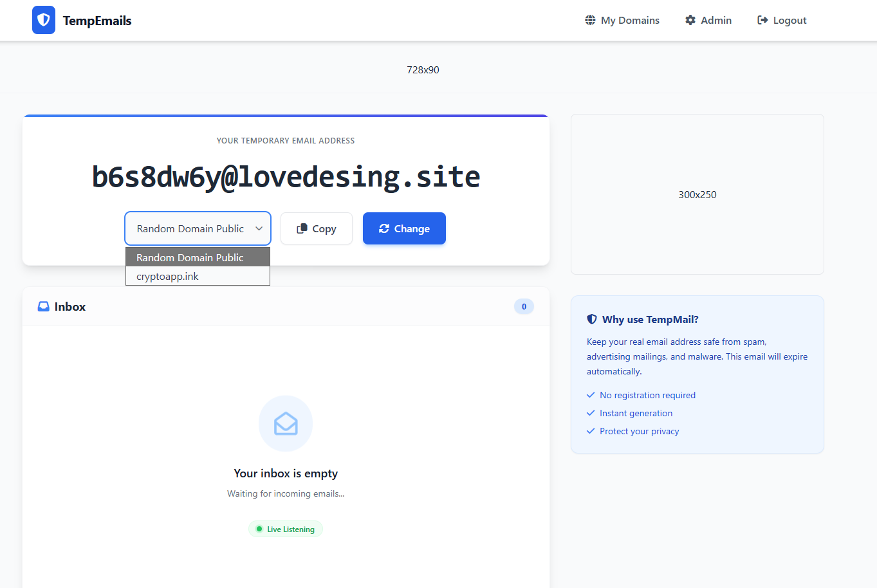
Task: Click the inbox message count badge
Action: pos(524,306)
